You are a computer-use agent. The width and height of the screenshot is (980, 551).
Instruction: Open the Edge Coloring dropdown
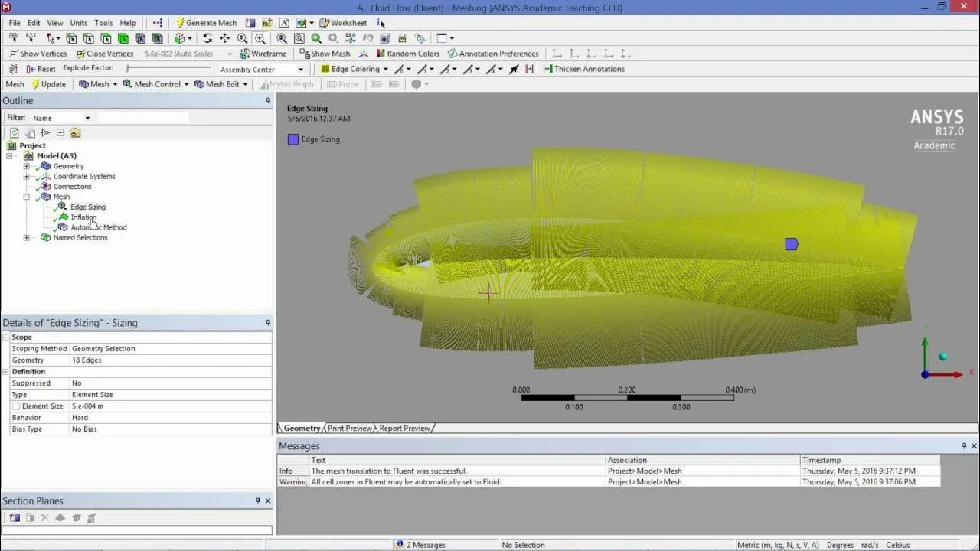[354, 69]
